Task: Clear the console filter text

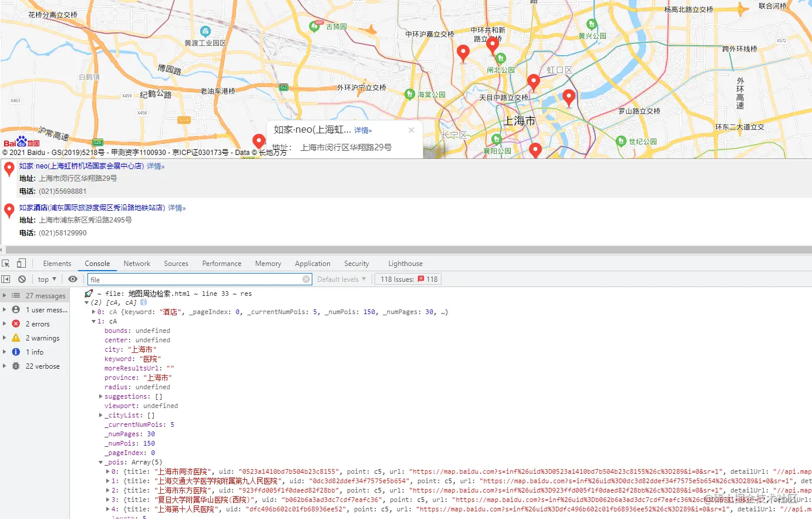Action: [x=306, y=279]
